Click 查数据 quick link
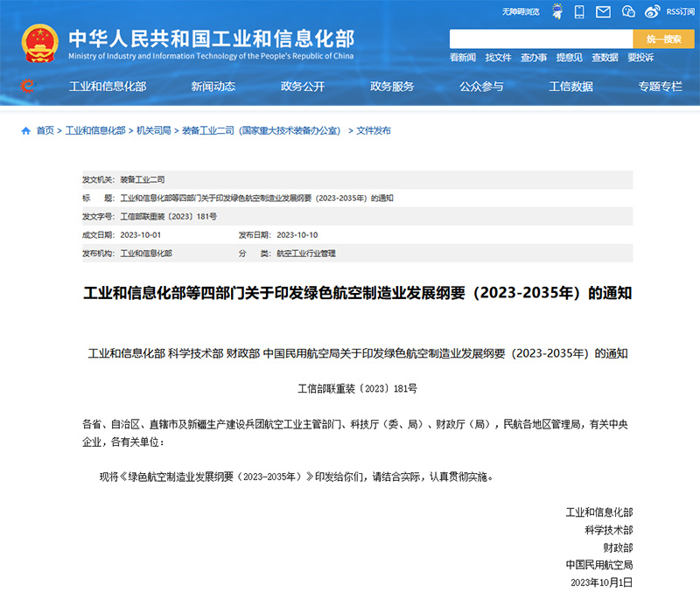The height and width of the screenshot is (592, 700). [605, 58]
